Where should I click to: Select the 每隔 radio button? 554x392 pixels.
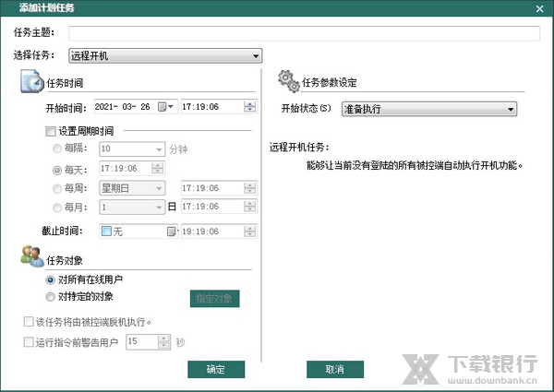click(57, 148)
